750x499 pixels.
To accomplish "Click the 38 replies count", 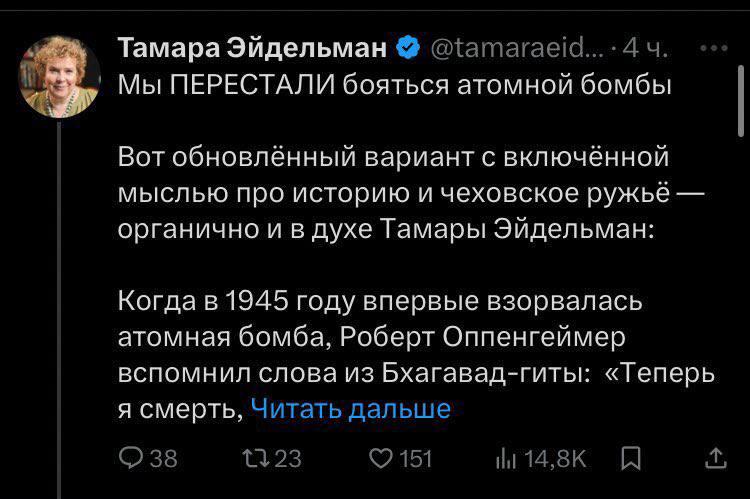I will point(164,458).
